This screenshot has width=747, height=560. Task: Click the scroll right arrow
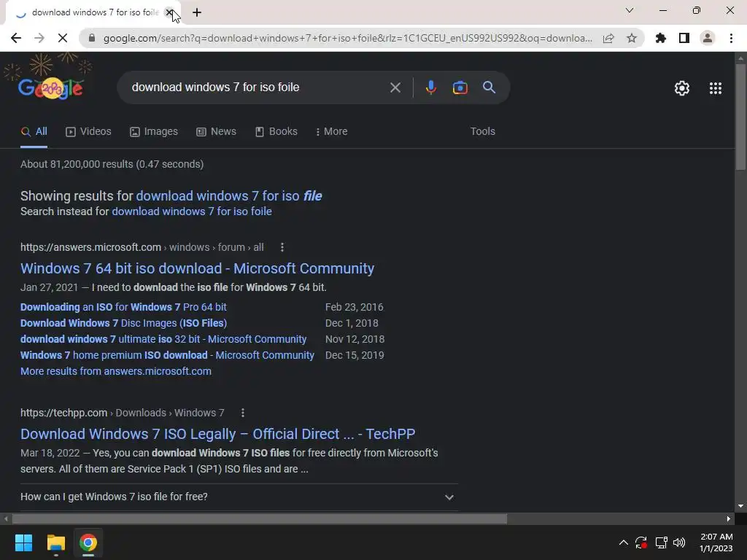(729, 518)
